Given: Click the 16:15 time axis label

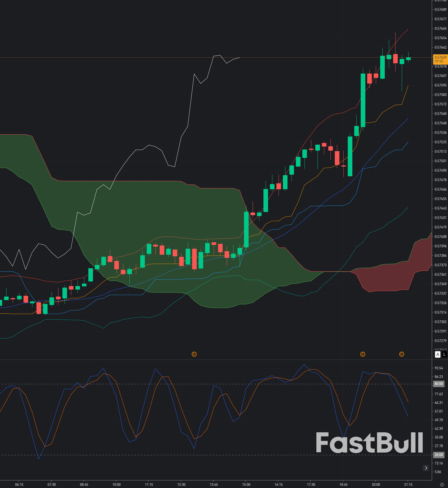Looking at the screenshot, I should point(279,484).
